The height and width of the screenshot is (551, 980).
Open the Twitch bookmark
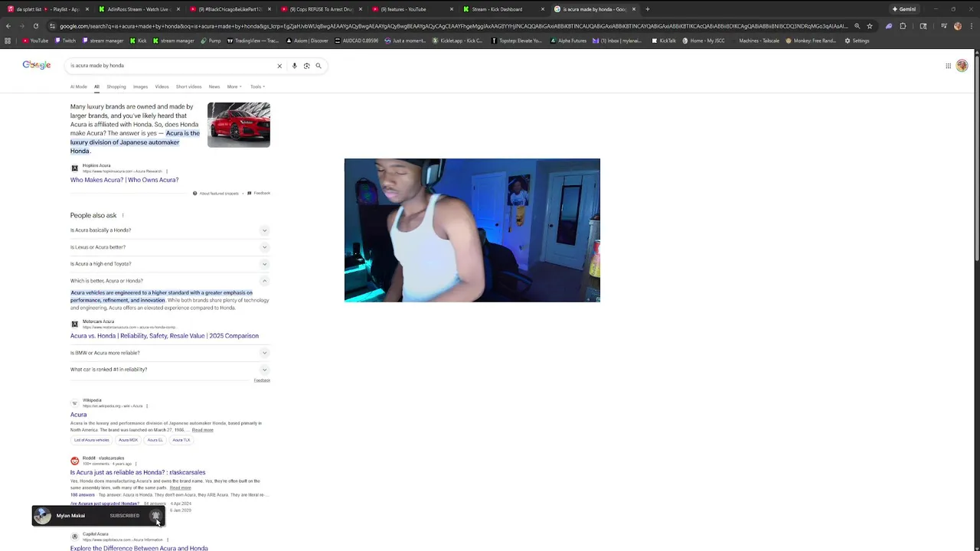coord(66,41)
